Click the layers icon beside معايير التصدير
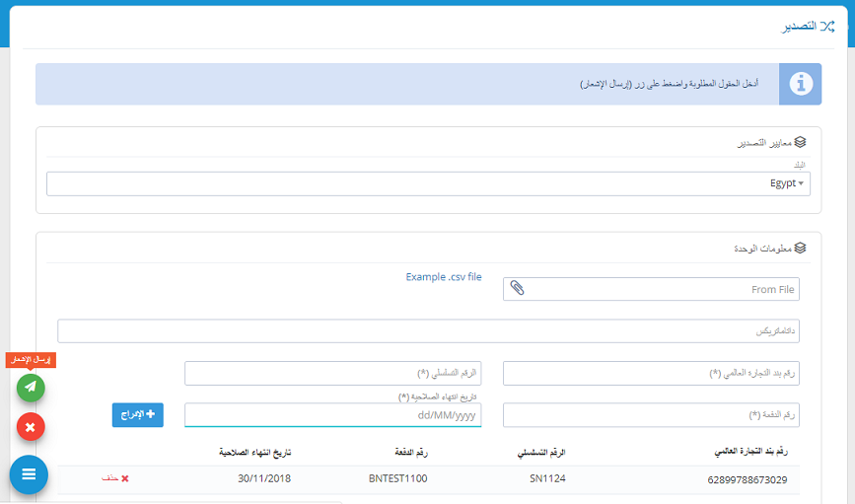855x504 pixels. tap(801, 142)
